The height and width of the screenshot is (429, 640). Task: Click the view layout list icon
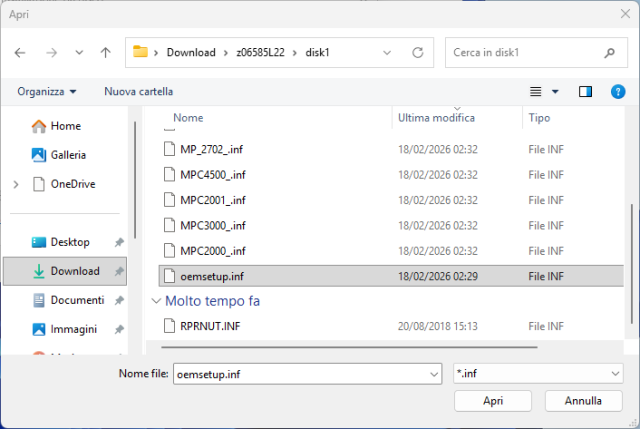click(536, 91)
